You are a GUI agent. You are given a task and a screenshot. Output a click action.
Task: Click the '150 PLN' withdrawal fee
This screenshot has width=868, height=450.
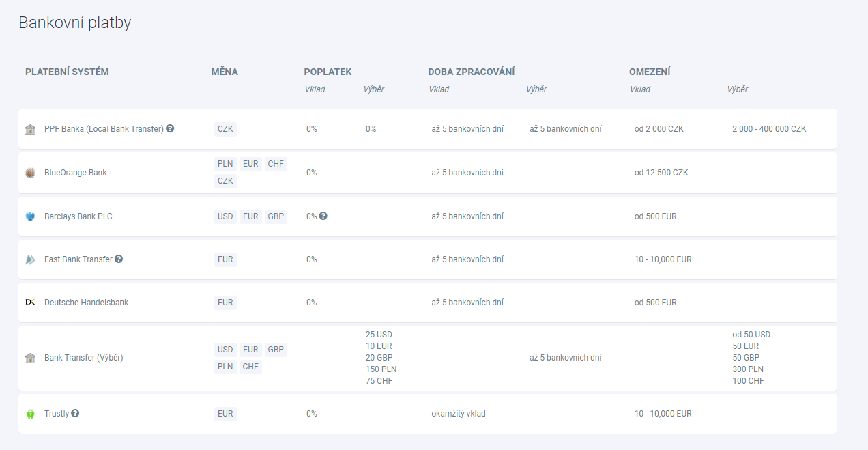(381, 369)
